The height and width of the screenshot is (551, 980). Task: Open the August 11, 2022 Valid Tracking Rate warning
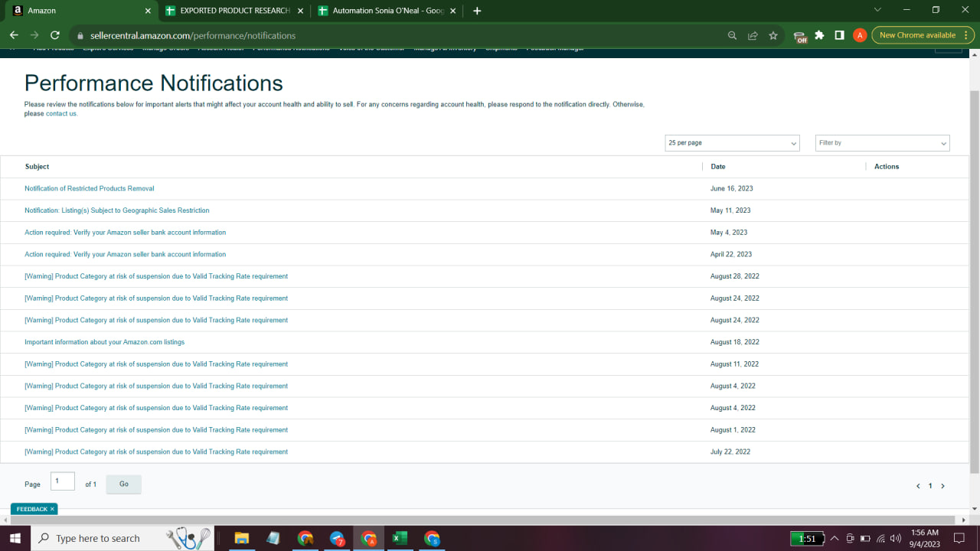coord(156,364)
